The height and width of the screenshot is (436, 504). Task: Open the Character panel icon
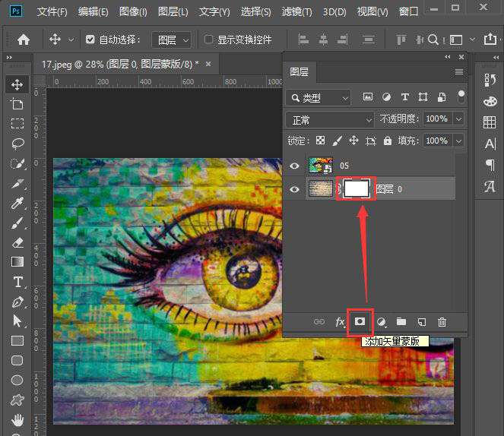pos(490,144)
